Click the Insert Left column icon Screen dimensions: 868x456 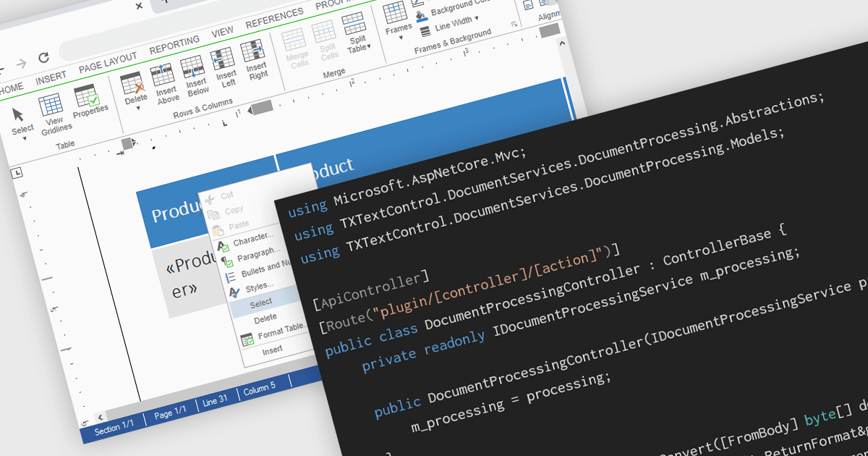pyautogui.click(x=222, y=59)
